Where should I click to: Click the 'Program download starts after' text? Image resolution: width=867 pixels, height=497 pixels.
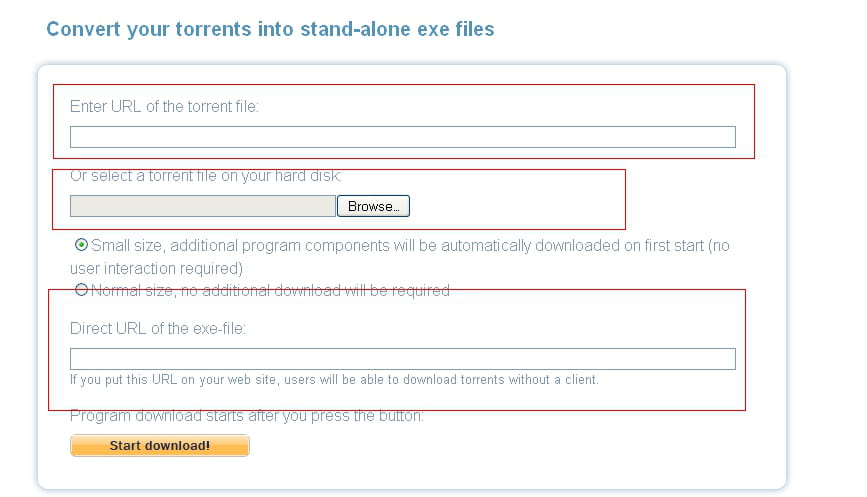point(247,416)
